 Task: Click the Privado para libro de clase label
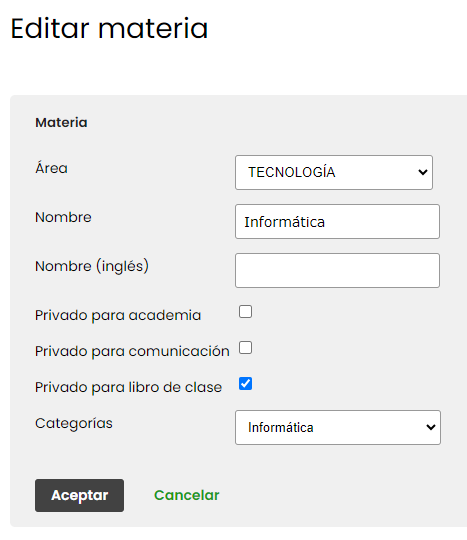[128, 387]
